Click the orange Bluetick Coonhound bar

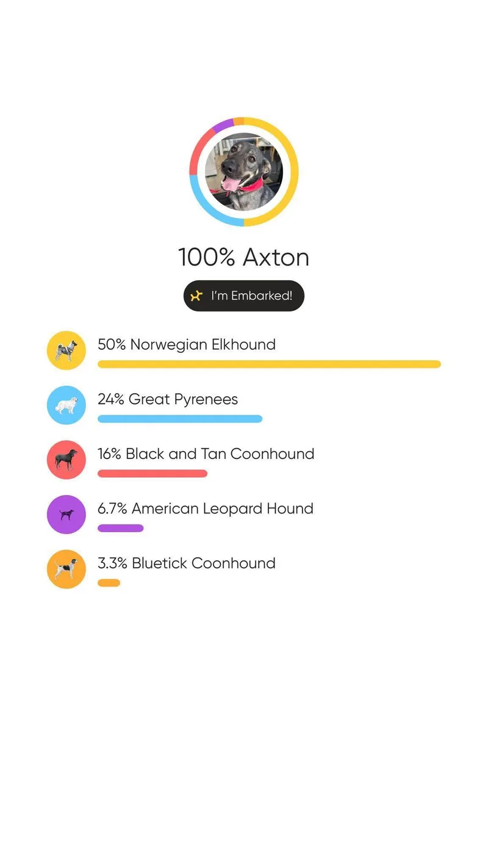109,583
